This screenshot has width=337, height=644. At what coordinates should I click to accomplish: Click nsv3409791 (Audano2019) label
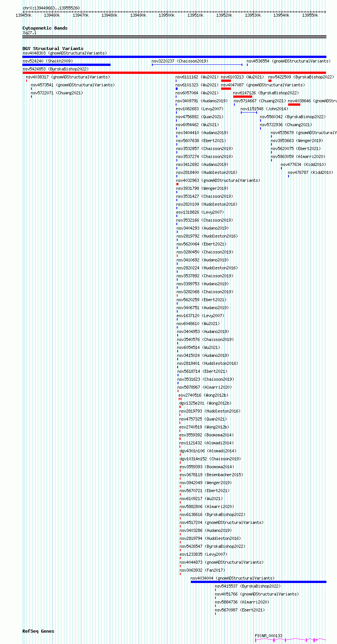202,101
